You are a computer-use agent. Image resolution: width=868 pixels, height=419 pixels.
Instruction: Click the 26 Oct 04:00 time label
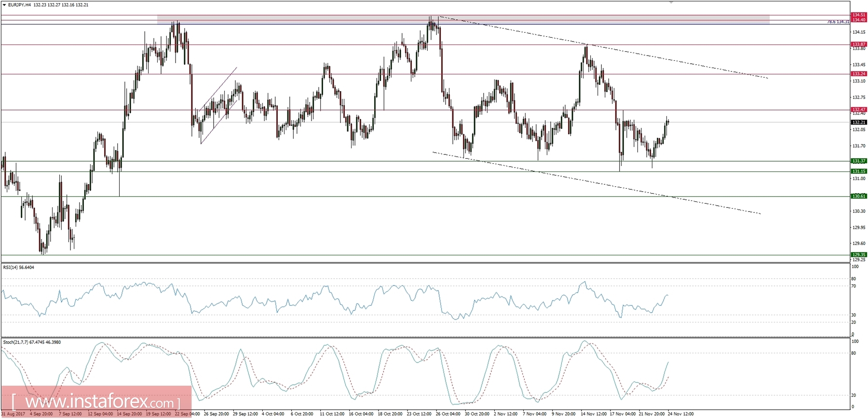[448, 414]
